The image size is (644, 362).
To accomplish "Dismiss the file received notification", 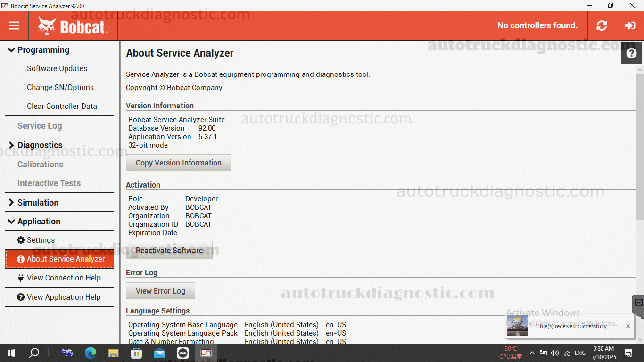I will (627, 326).
